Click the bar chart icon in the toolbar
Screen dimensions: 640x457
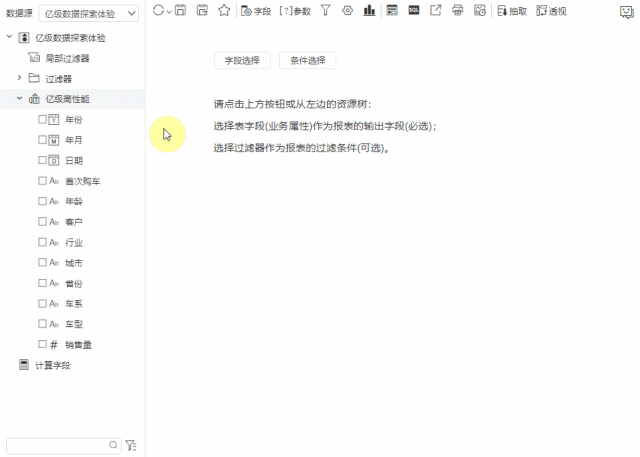[369, 11]
